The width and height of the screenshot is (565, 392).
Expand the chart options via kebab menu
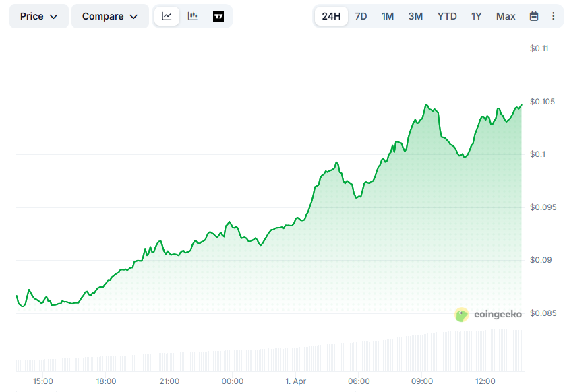(555, 15)
